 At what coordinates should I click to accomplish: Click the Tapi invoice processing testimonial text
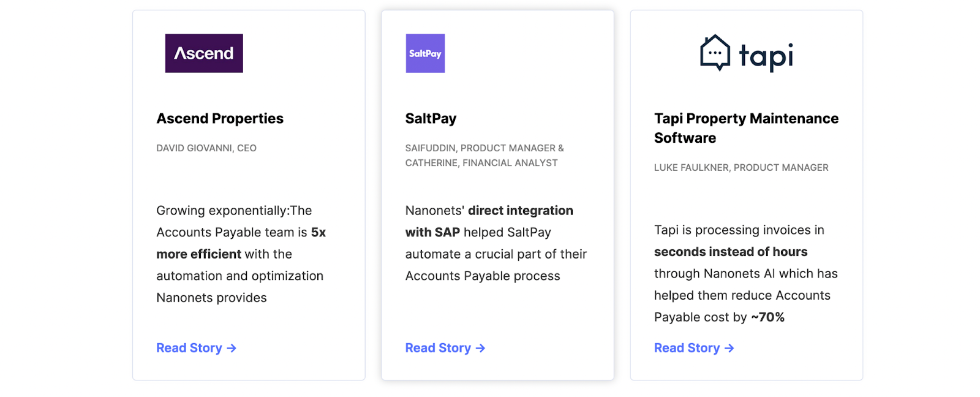pyautogui.click(x=745, y=273)
